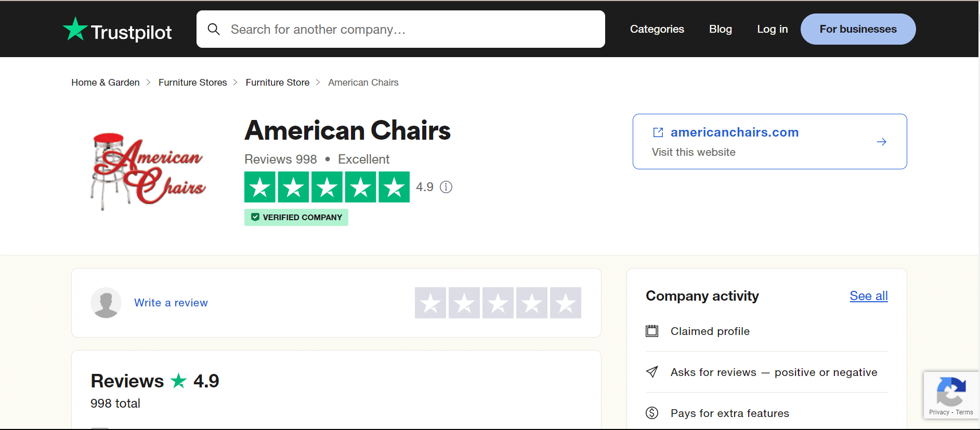Image resolution: width=980 pixels, height=430 pixels.
Task: Navigate to the Home & Garden breadcrumb
Action: (105, 82)
